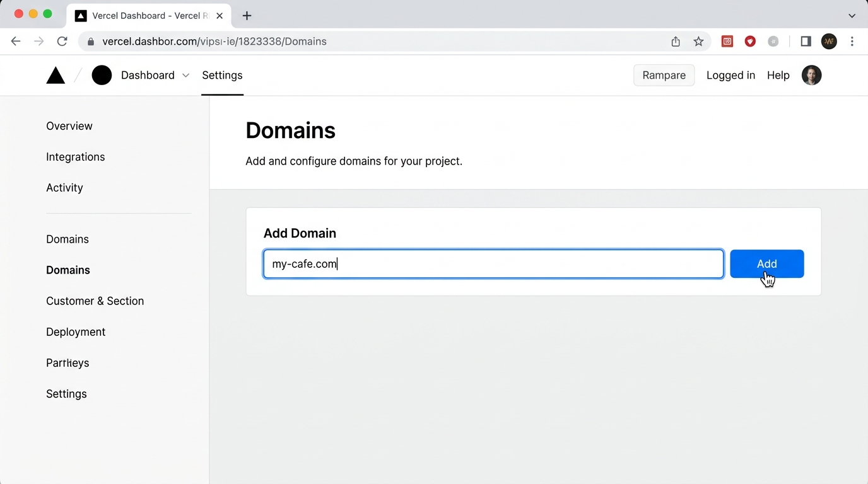Open the user profile photo menu
This screenshot has height=484, width=868.
tap(811, 75)
